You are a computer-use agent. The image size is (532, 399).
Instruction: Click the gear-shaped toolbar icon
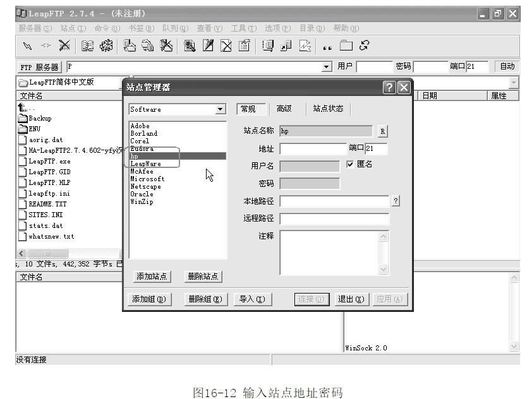pos(106,45)
